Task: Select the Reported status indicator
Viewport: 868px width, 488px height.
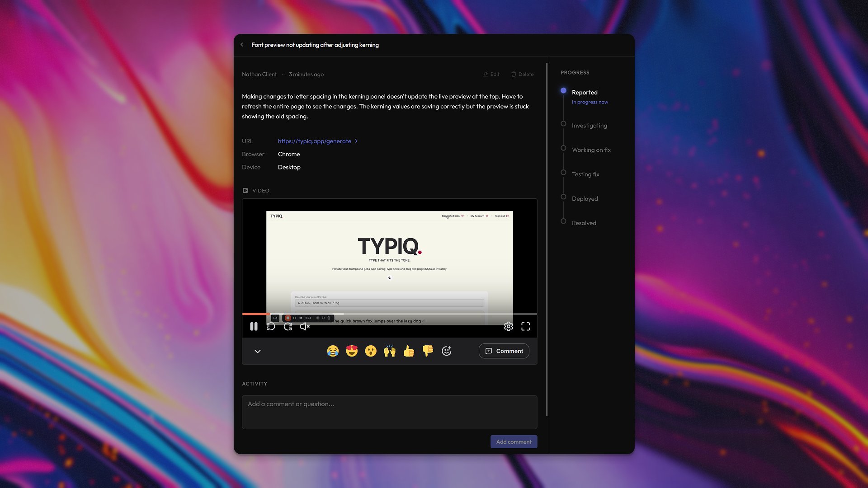Action: click(563, 90)
